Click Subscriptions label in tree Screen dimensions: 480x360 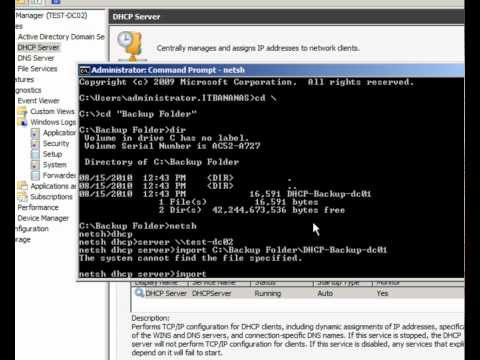point(51,197)
